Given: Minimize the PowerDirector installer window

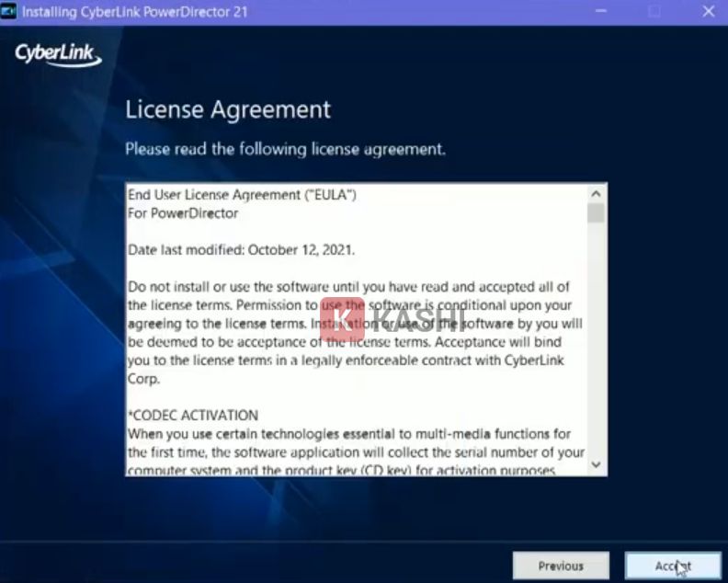Looking at the screenshot, I should pos(601,12).
